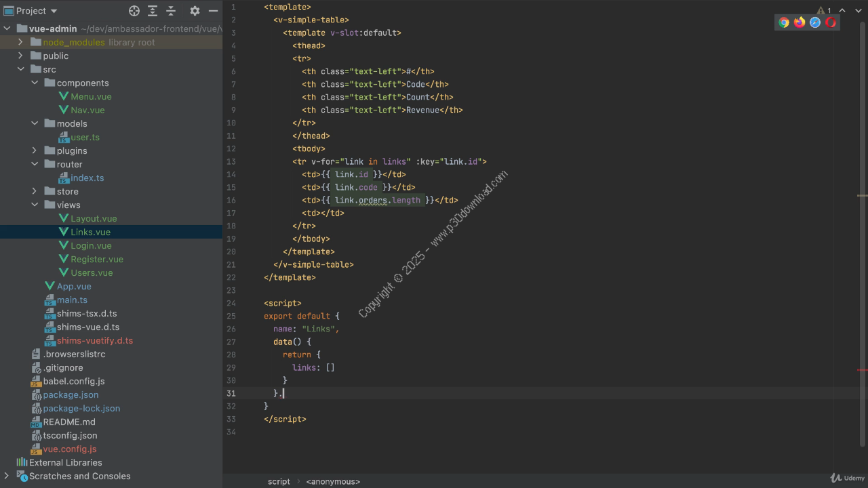Open router index.ts file
The height and width of the screenshot is (488, 868).
pyautogui.click(x=87, y=178)
